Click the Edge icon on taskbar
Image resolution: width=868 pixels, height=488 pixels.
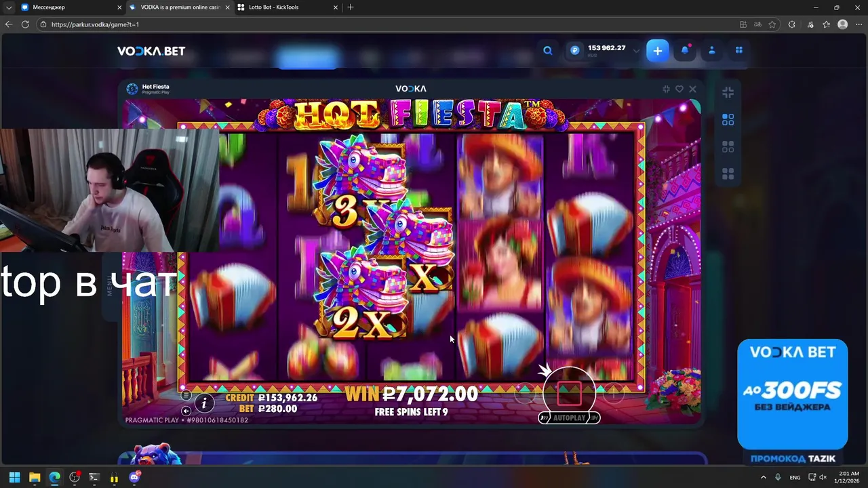pyautogui.click(x=54, y=477)
